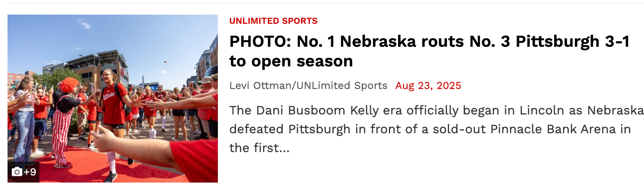Image resolution: width=644 pixels, height=193 pixels.
Task: Select the Levi Ottman/UNLimited Sports byline
Action: tap(308, 86)
